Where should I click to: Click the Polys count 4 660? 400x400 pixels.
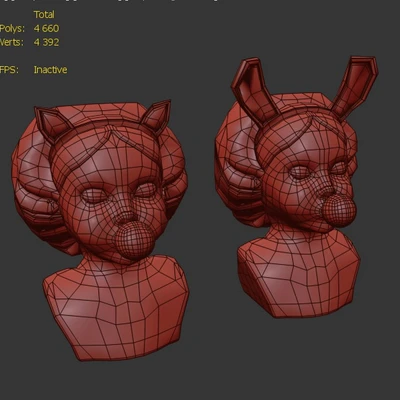pos(46,28)
